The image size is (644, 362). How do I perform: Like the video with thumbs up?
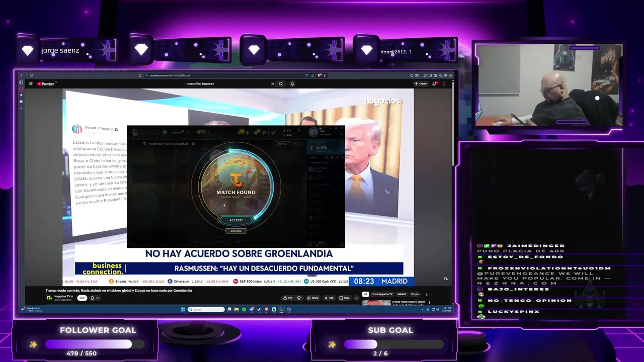pos(288,298)
